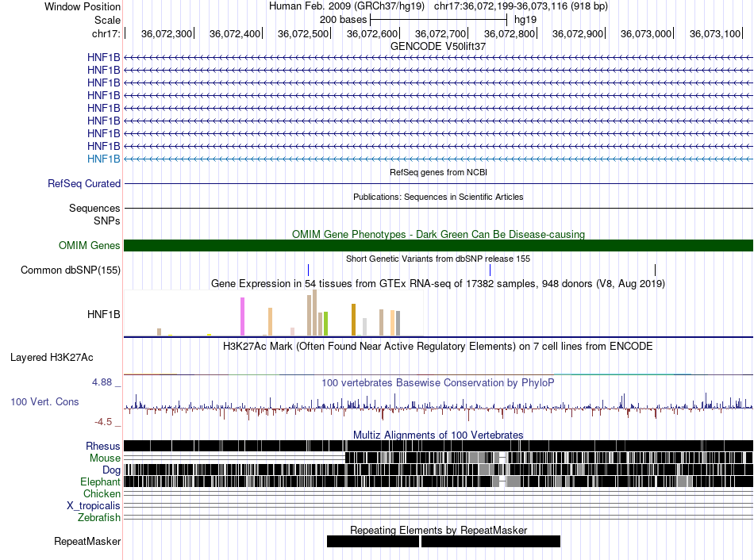
Task: Click the '100 Vert. Cons' label
Action: click(44, 402)
